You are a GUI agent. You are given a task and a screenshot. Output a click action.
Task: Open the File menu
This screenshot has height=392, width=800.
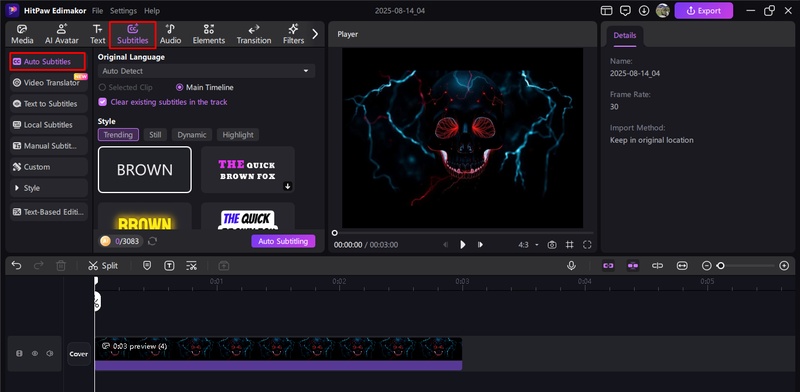click(x=97, y=11)
